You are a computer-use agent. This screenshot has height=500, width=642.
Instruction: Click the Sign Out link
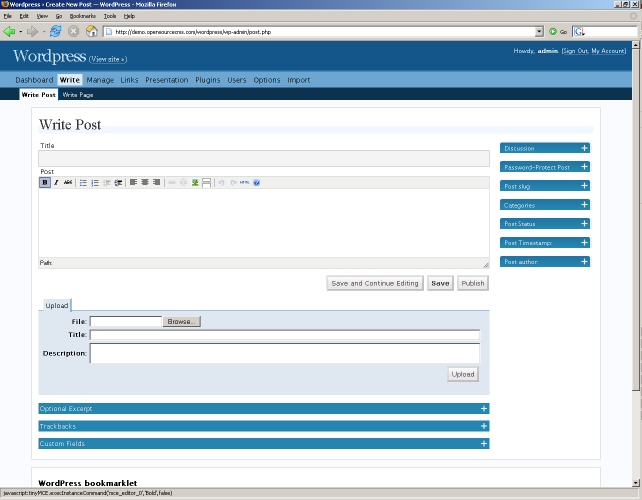(x=575, y=51)
